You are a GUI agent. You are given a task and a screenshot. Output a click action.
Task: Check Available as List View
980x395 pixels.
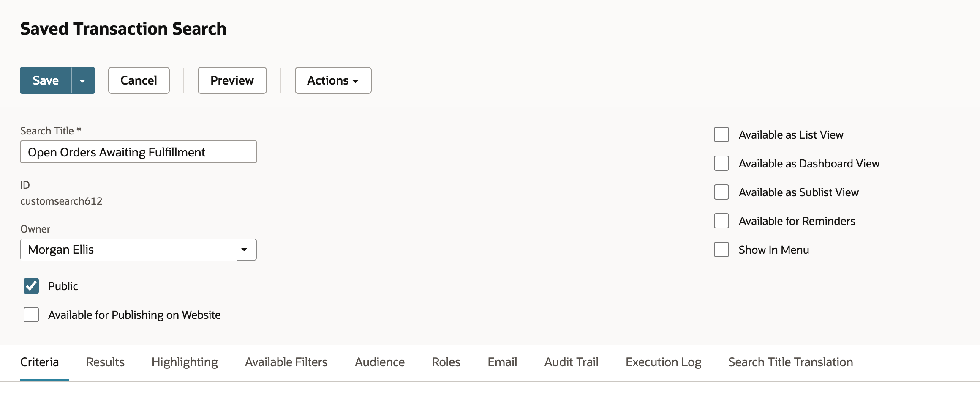721,134
